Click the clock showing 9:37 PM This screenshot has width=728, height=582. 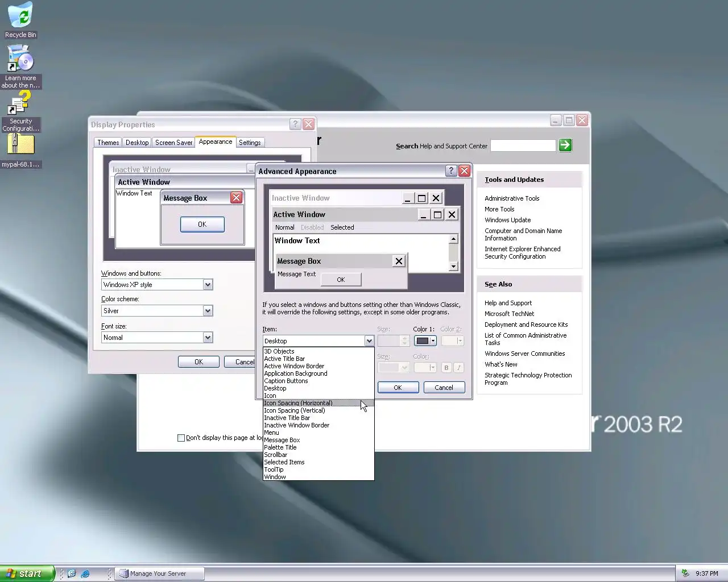[x=706, y=573]
